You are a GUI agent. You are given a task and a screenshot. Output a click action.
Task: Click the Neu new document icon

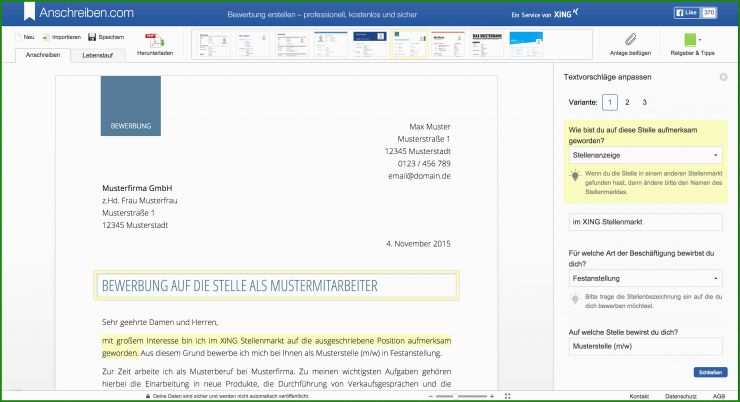(x=19, y=37)
